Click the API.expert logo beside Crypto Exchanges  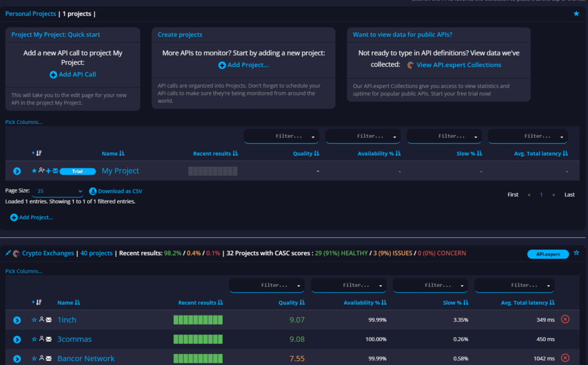[16, 253]
